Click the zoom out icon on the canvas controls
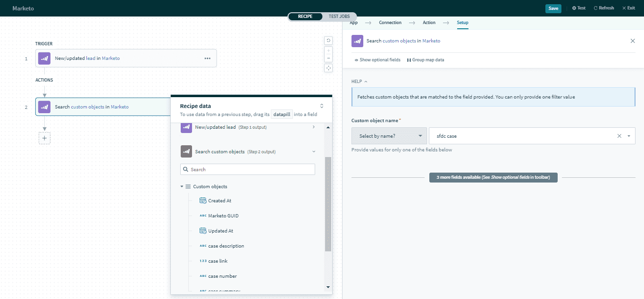644x299 pixels. 328,58
